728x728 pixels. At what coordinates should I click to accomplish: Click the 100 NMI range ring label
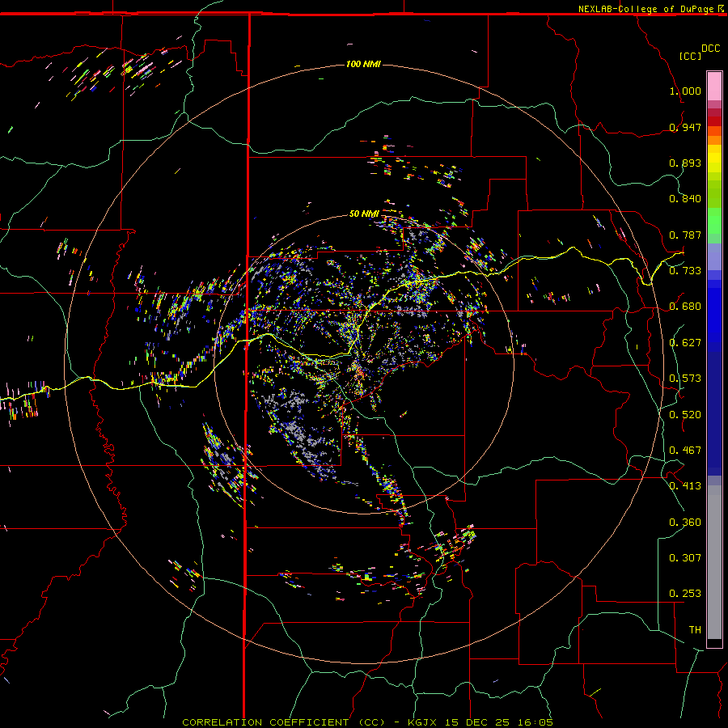click(363, 64)
